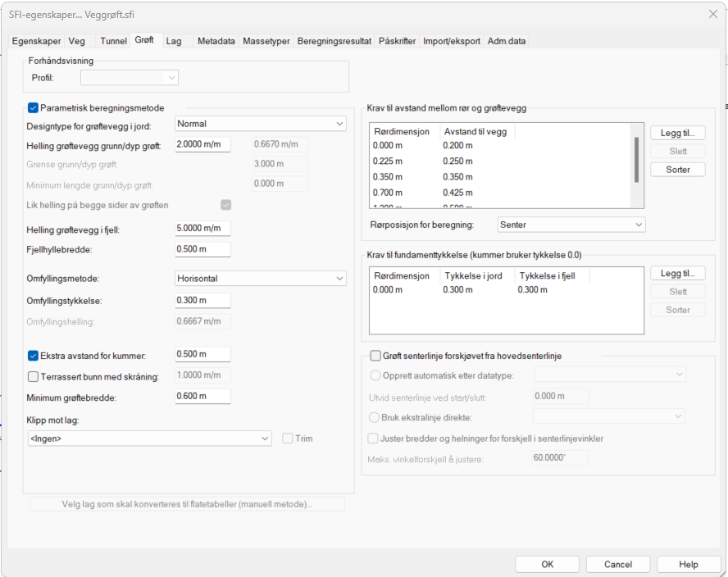Open the Beregningsresultat tab
This screenshot has height=577, width=728.
334,41
